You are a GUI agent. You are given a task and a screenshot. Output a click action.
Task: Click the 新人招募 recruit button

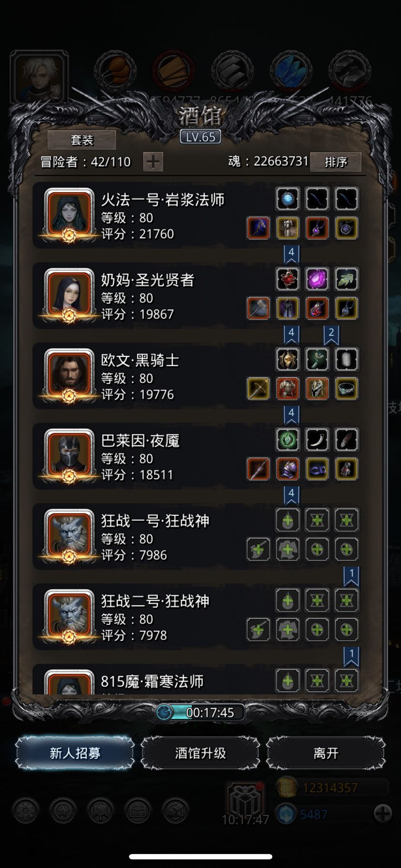tap(75, 753)
